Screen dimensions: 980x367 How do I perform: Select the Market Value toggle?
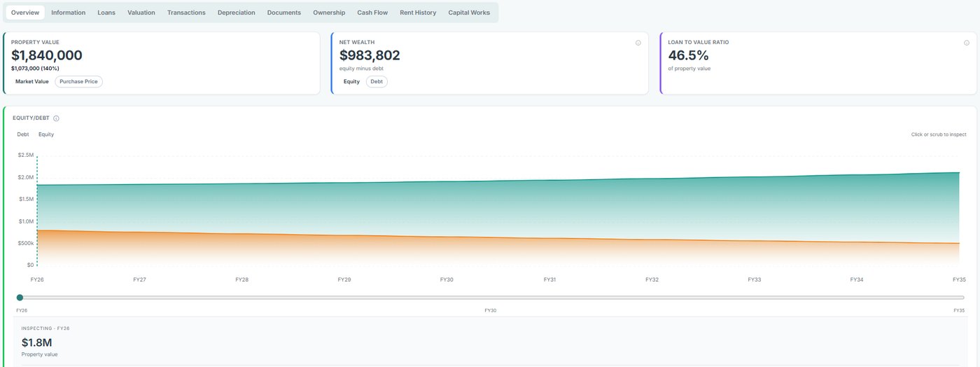(32, 82)
